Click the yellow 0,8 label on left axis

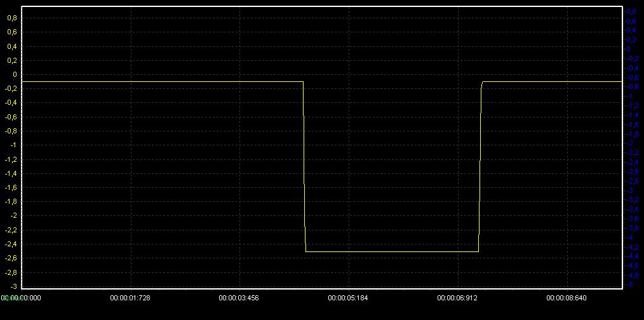point(11,18)
